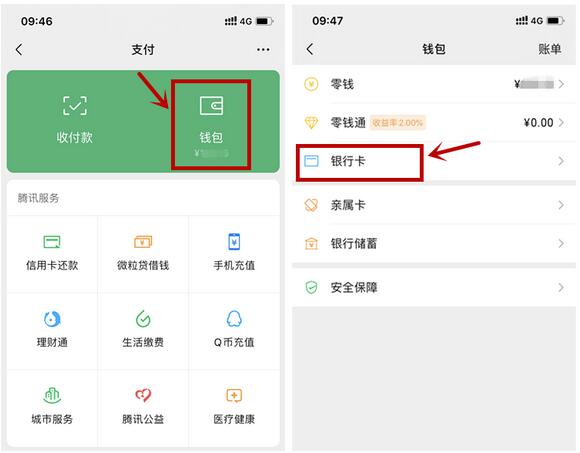Image resolution: width=580 pixels, height=453 pixels.
Task: Tap the 信用卡还款 label
Action: [x=52, y=265]
